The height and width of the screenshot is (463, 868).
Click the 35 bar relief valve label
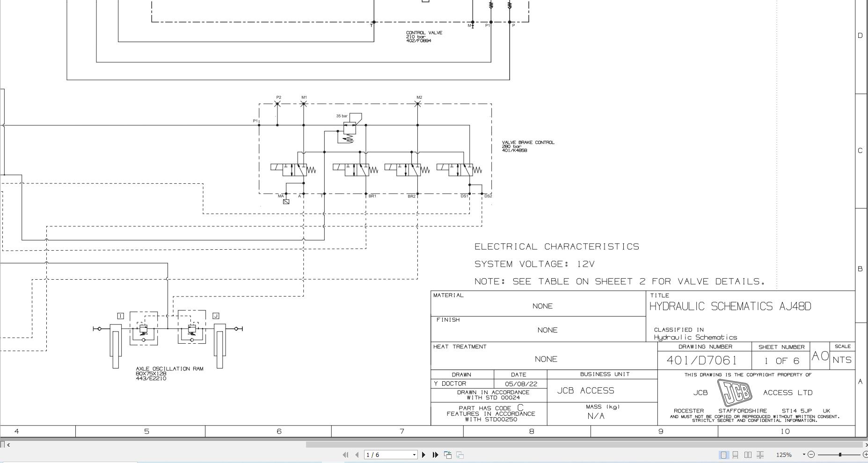point(342,116)
